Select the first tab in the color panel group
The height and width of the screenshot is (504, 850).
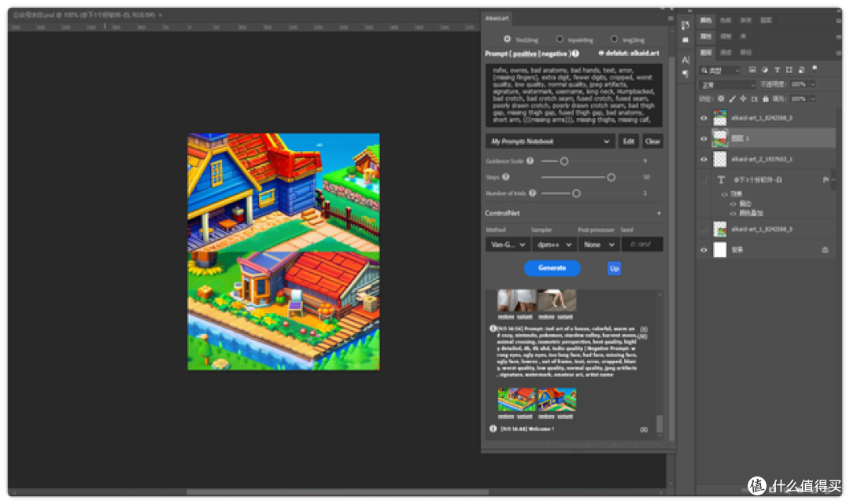tap(706, 20)
